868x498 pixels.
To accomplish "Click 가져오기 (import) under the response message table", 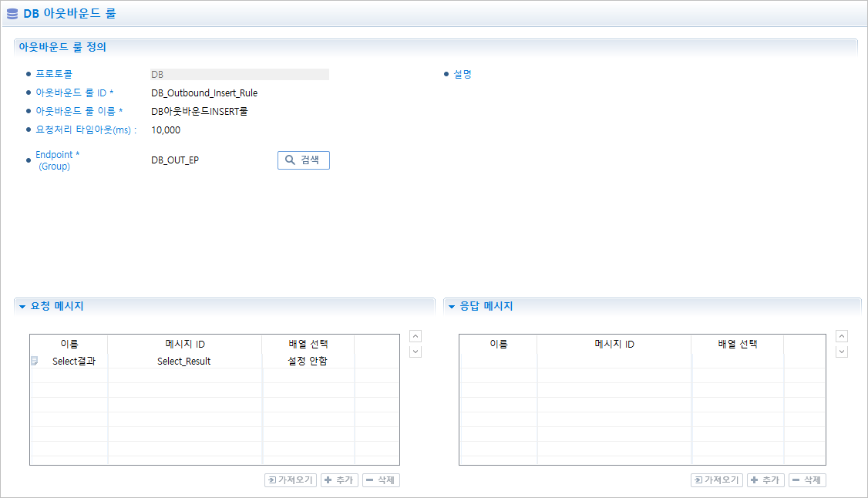I will click(x=717, y=480).
